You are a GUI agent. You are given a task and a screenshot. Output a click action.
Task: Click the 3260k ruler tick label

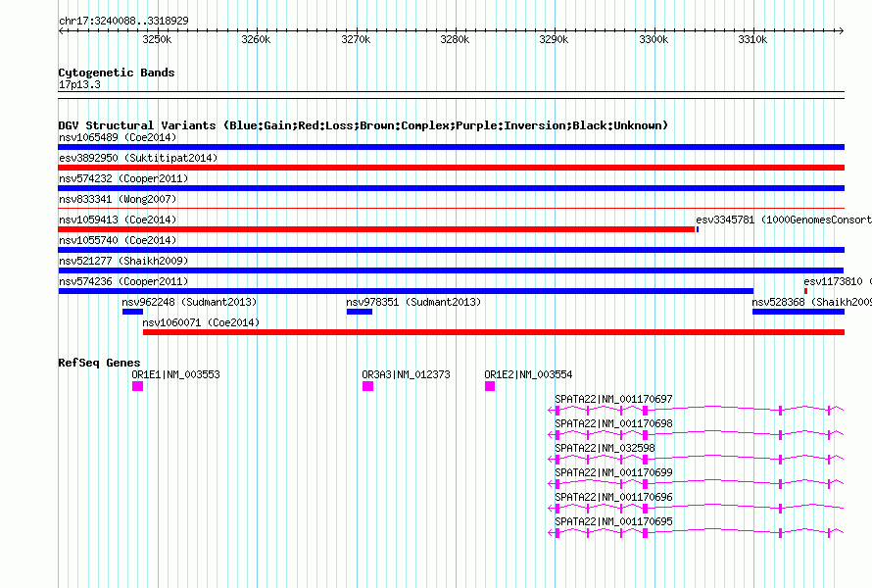pos(256,39)
